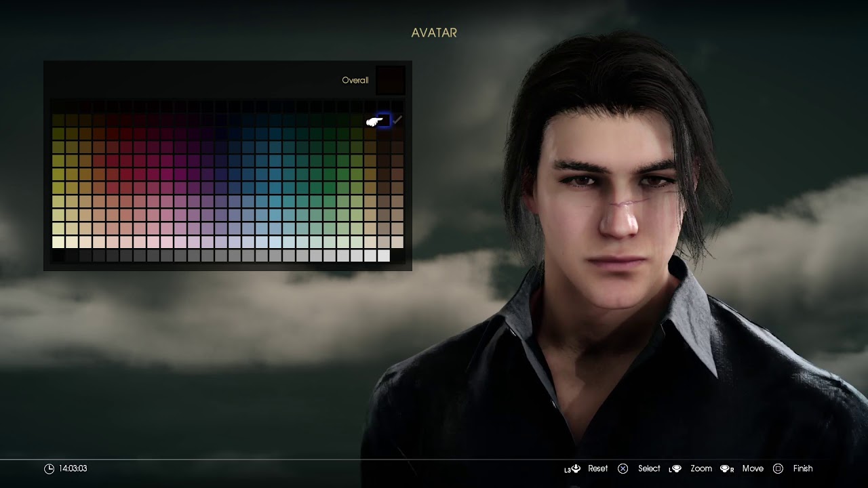Click the square button icon beside Finish

pyautogui.click(x=778, y=468)
